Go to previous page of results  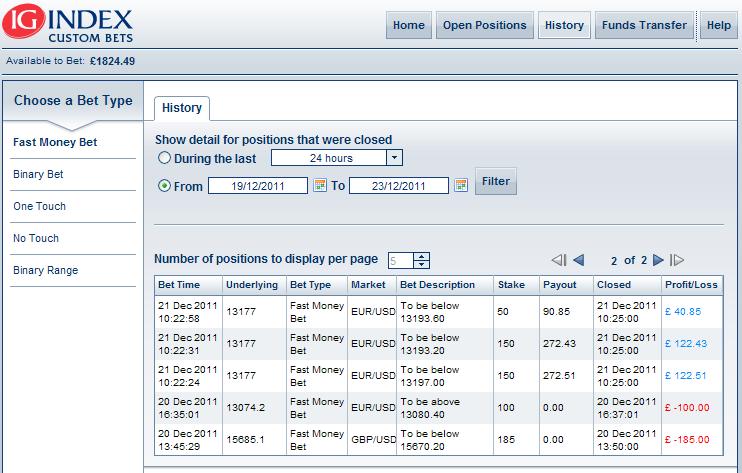pos(579,260)
